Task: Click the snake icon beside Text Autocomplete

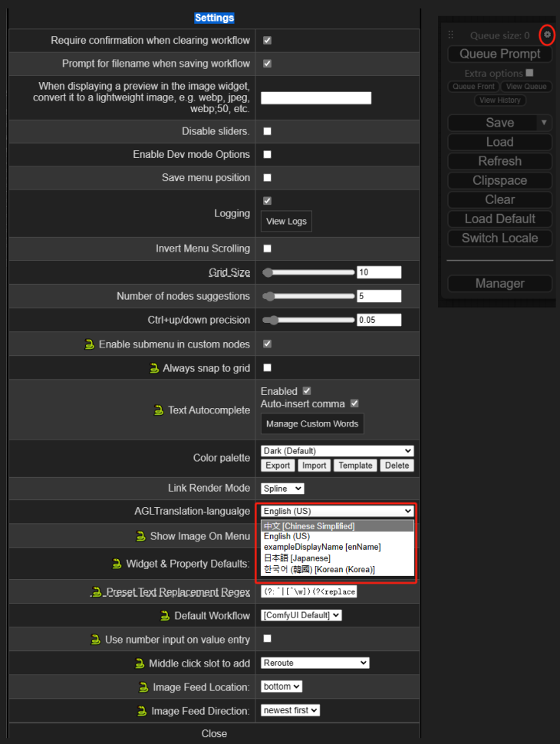Action: click(159, 410)
